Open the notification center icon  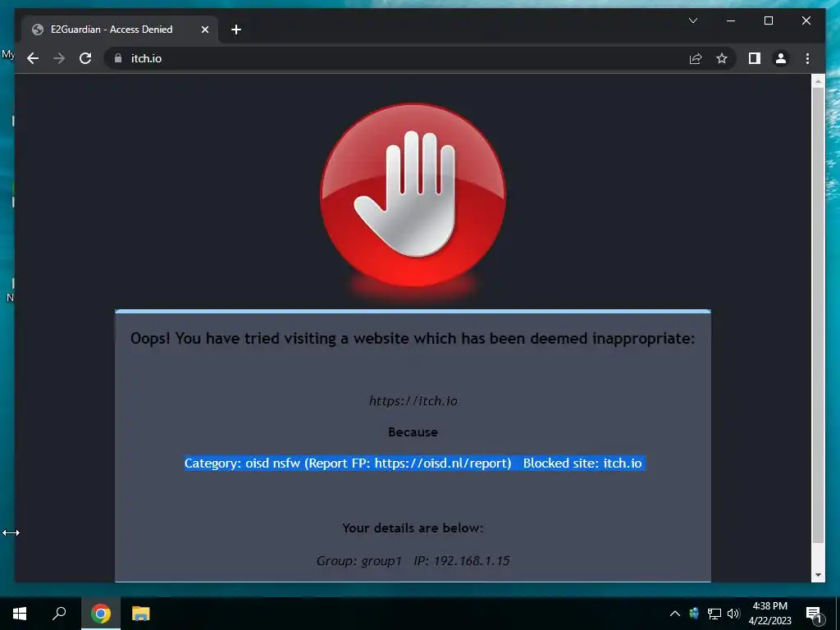[814, 614]
